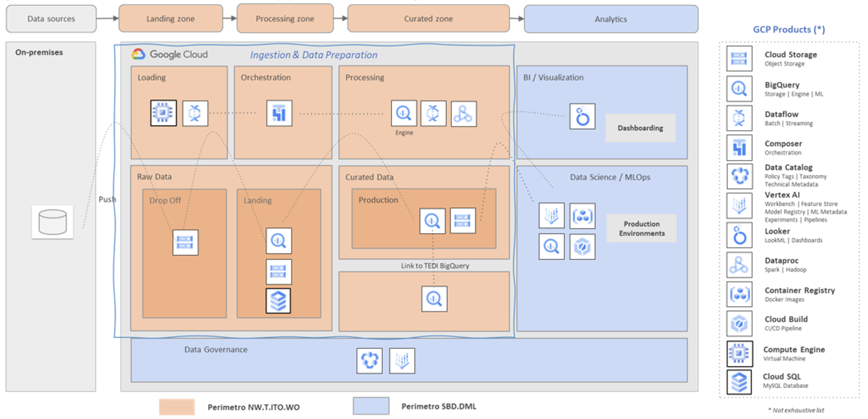Select the Curated Data label

click(369, 177)
